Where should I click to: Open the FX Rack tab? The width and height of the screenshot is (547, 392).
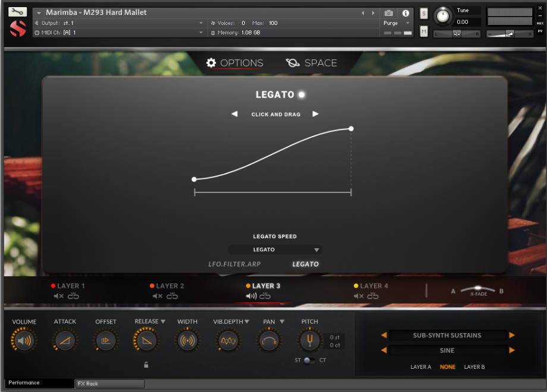(110, 384)
